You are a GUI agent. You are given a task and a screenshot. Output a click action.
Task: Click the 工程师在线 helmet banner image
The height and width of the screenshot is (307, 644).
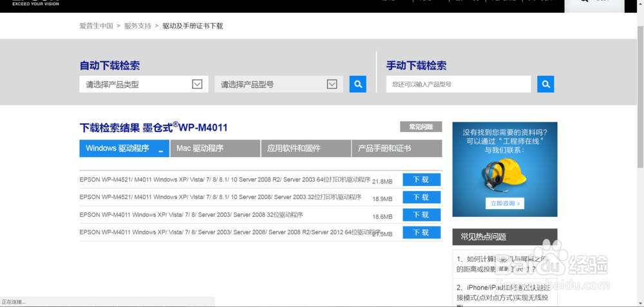click(505, 169)
